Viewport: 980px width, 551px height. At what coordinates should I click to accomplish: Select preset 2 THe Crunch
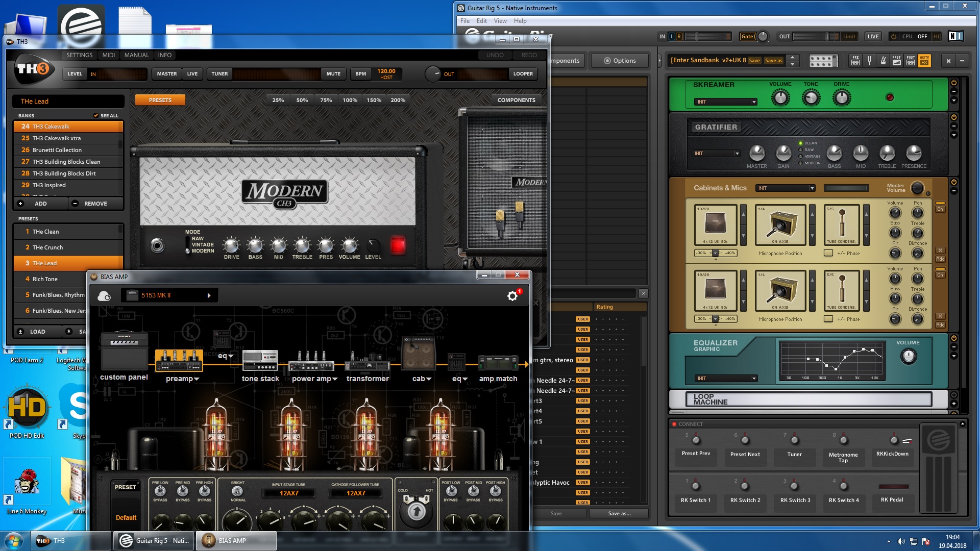tap(68, 247)
